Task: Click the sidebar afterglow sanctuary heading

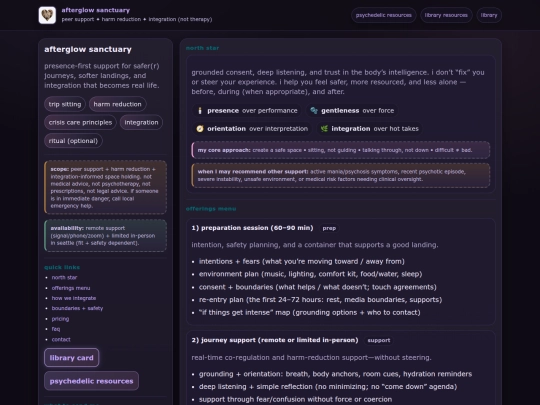Action: [88, 50]
